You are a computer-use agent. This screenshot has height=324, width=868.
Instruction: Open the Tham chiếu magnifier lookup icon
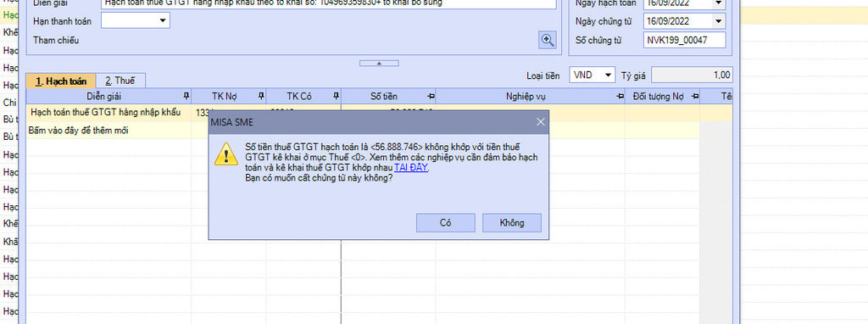(x=548, y=40)
